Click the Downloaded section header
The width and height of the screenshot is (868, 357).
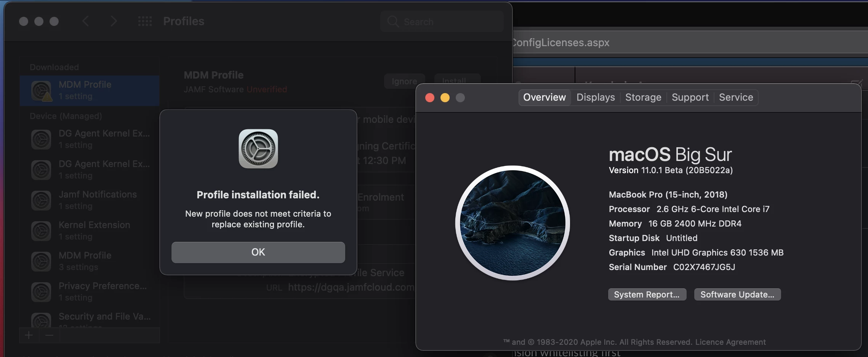pyautogui.click(x=54, y=67)
